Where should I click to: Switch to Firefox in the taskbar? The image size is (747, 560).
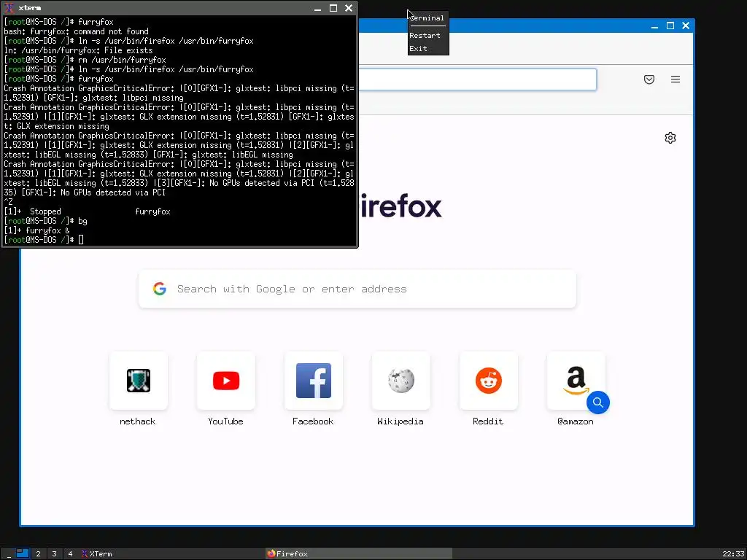point(358,554)
